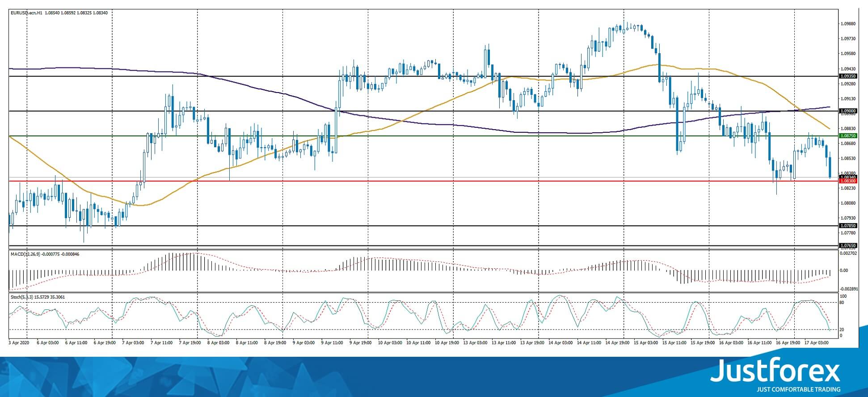Click the 10 Apr 03:00 time label
868x397 pixels.
click(x=391, y=343)
